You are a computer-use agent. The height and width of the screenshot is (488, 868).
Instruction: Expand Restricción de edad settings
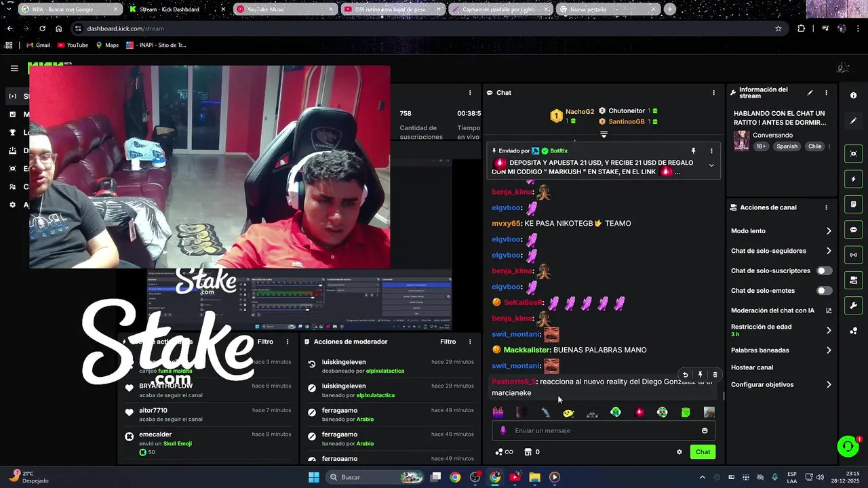(x=828, y=330)
